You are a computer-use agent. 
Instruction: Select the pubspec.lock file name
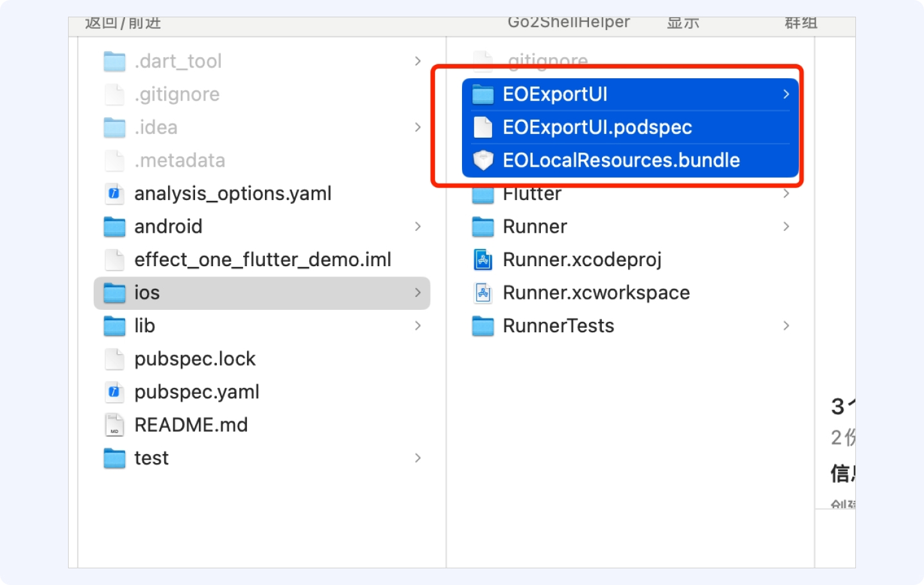pos(195,359)
